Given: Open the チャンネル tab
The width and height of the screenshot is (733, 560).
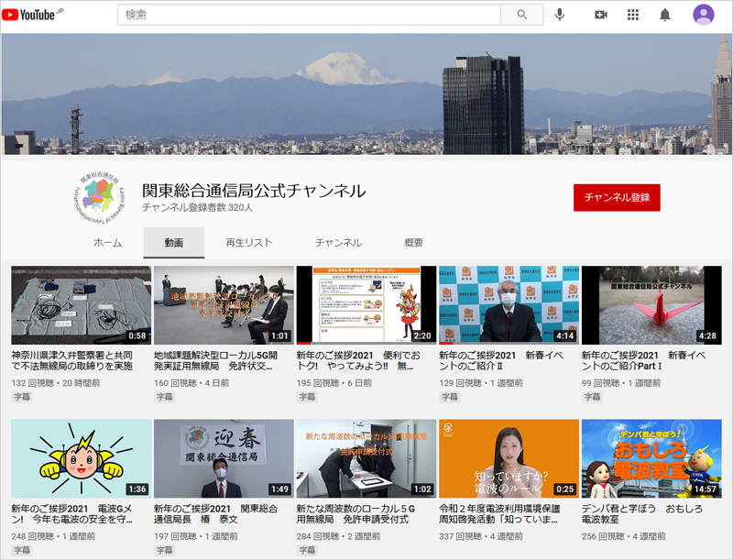Looking at the screenshot, I should click(338, 243).
